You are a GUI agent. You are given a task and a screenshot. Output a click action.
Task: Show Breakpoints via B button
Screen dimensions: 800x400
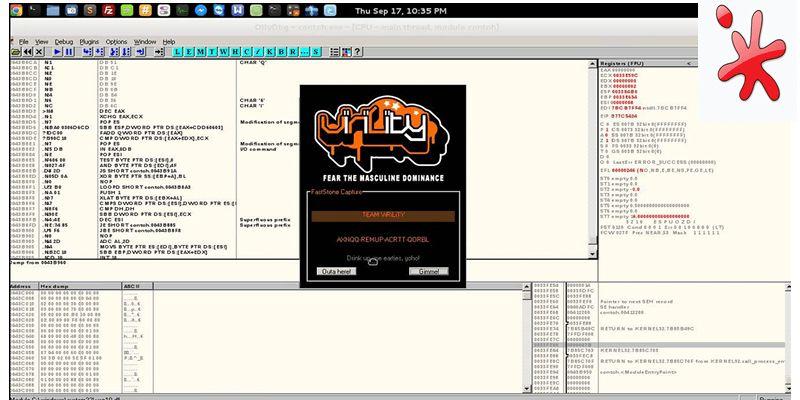[282, 52]
